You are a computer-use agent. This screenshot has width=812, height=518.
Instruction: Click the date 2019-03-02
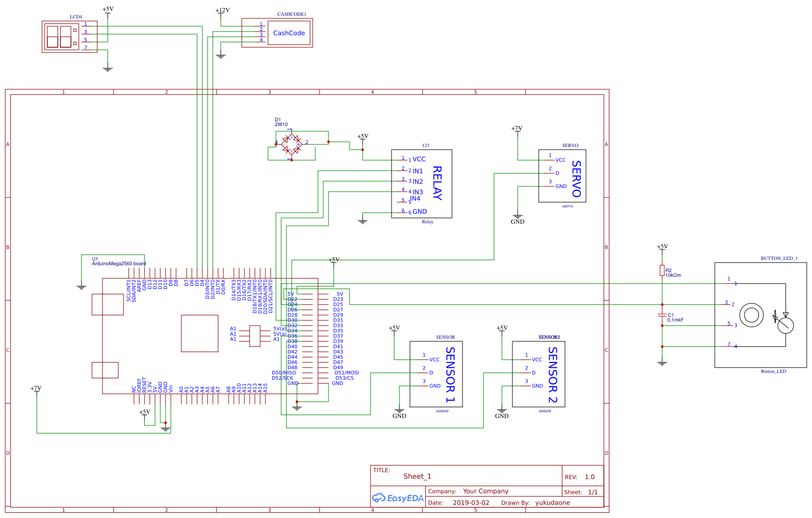tap(471, 503)
